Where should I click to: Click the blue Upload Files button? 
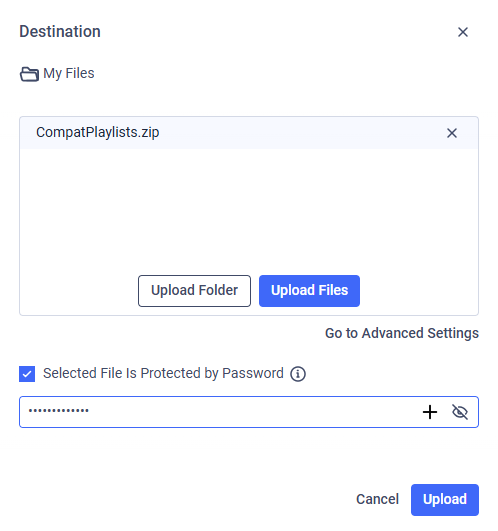click(x=309, y=291)
